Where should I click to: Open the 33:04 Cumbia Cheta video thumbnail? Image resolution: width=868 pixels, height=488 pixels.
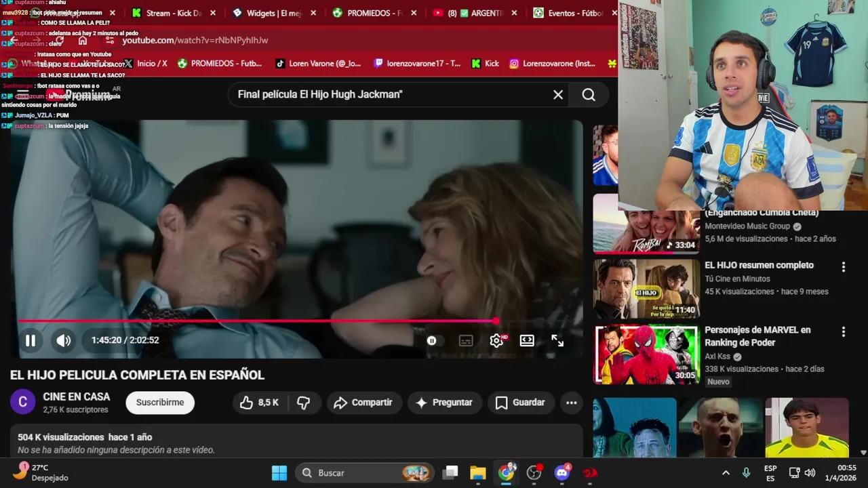[x=646, y=224]
